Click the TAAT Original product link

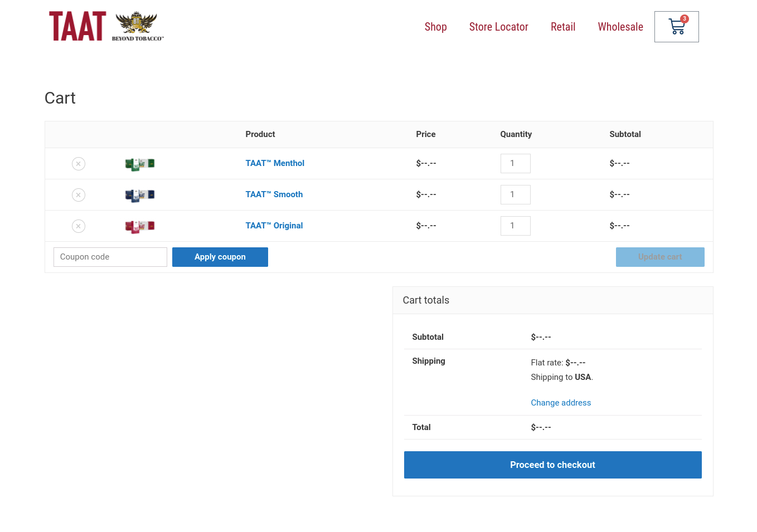tap(274, 226)
